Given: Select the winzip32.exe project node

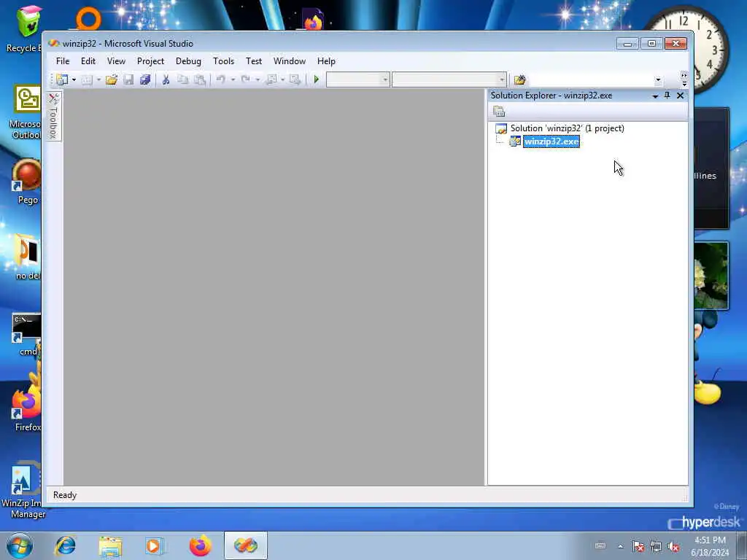Looking at the screenshot, I should click(551, 141).
